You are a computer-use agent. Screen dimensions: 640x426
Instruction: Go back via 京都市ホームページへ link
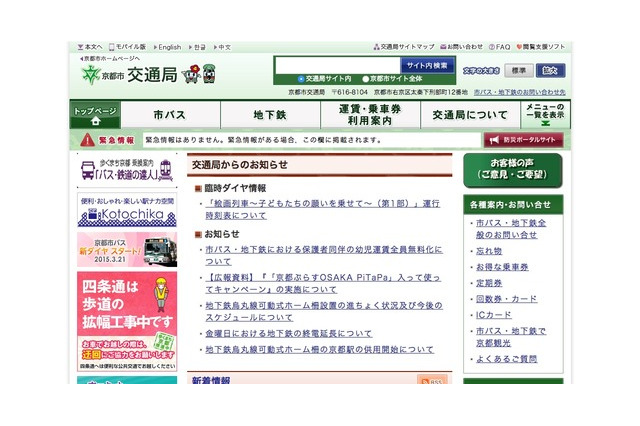[x=110, y=59]
